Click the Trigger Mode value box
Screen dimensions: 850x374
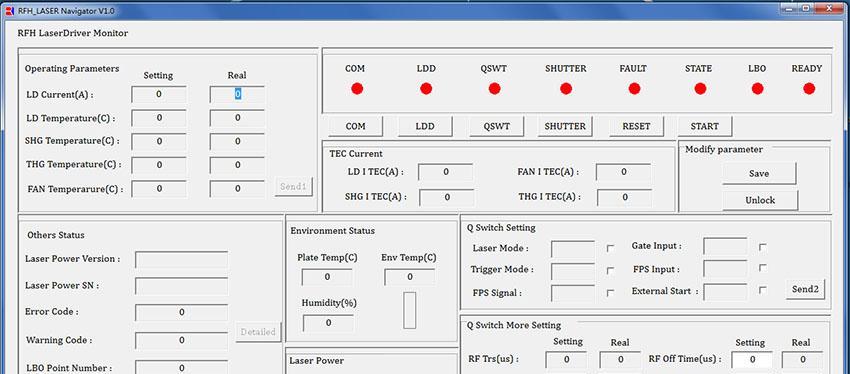click(572, 271)
